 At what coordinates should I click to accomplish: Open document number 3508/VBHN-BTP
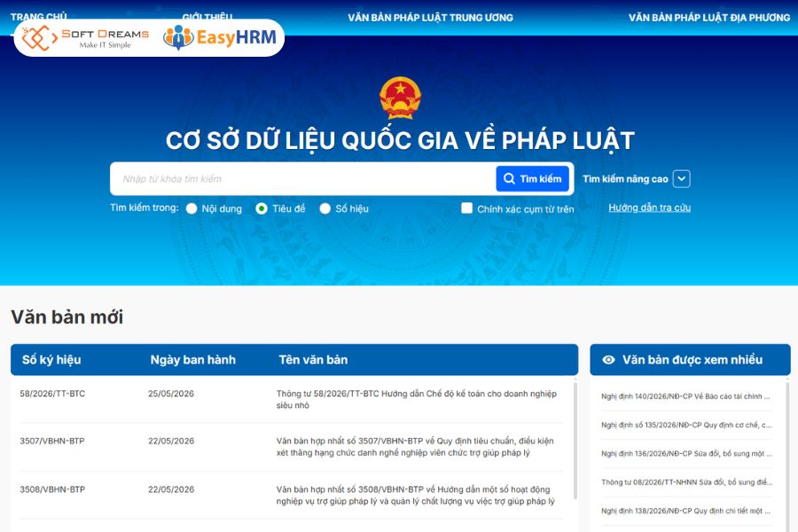pyautogui.click(x=52, y=489)
